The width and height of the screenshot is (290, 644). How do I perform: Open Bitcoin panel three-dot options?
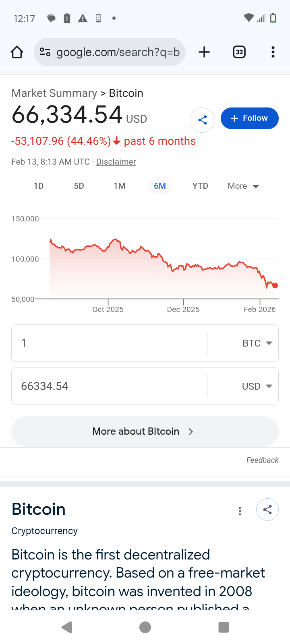coord(240,511)
